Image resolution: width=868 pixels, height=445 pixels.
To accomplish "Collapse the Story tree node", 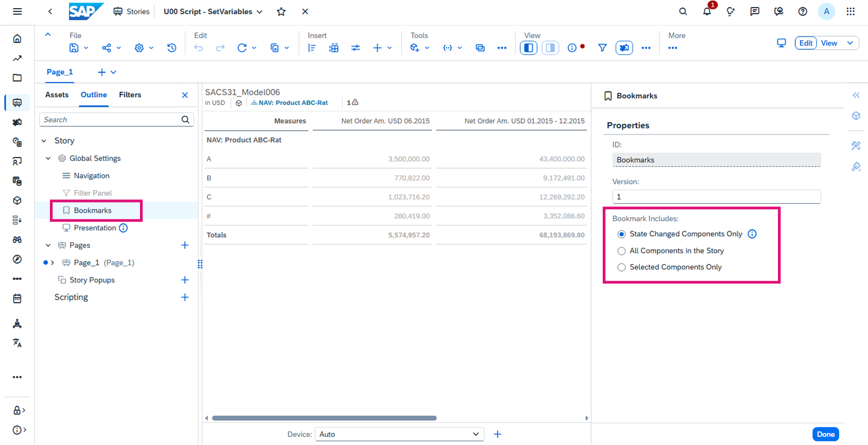I will (x=44, y=141).
